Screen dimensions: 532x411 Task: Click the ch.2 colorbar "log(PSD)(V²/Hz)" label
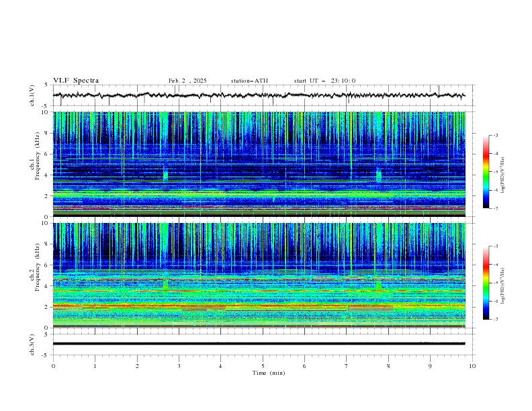pyautogui.click(x=503, y=286)
